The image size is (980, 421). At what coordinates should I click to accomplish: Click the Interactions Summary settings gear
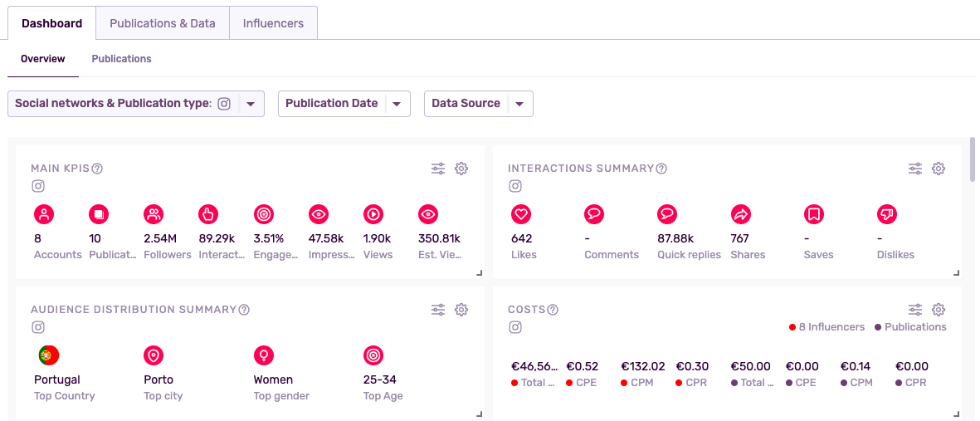[x=939, y=169]
